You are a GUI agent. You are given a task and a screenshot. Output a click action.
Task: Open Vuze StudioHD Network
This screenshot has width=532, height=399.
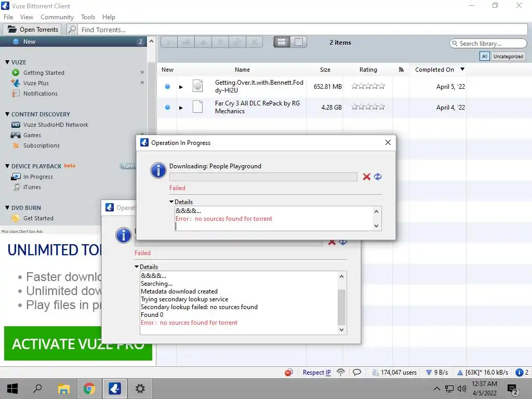pos(56,125)
